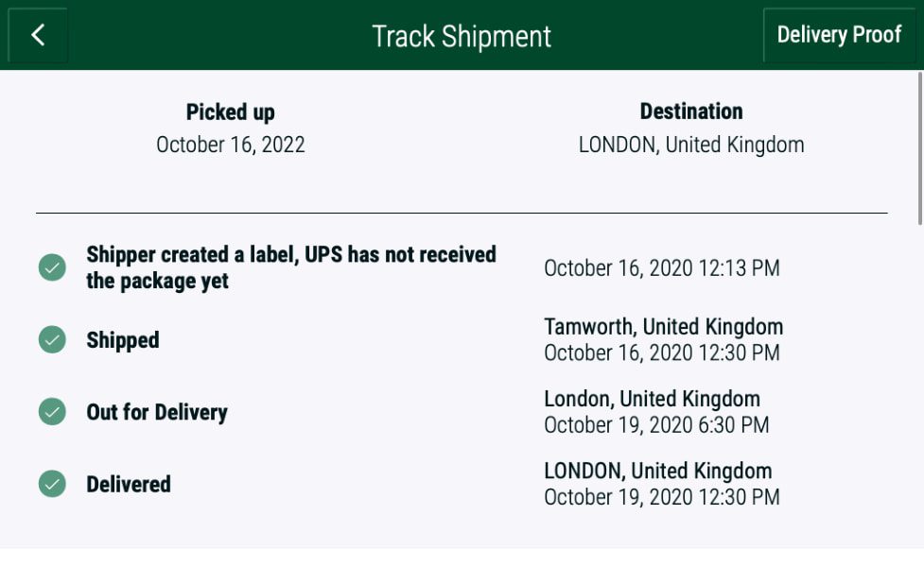The image size is (924, 567).
Task: Click the delivery timestamp October 19, 12:30 PM
Action: pos(662,496)
